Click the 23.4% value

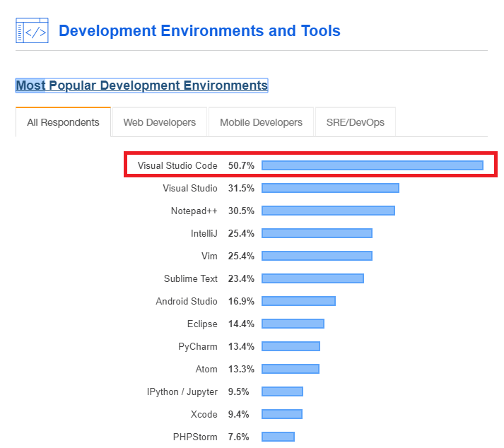[x=241, y=278]
